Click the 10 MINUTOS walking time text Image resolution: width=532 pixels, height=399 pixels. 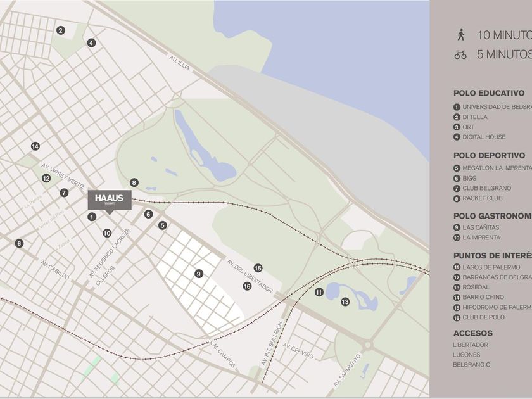(x=505, y=35)
